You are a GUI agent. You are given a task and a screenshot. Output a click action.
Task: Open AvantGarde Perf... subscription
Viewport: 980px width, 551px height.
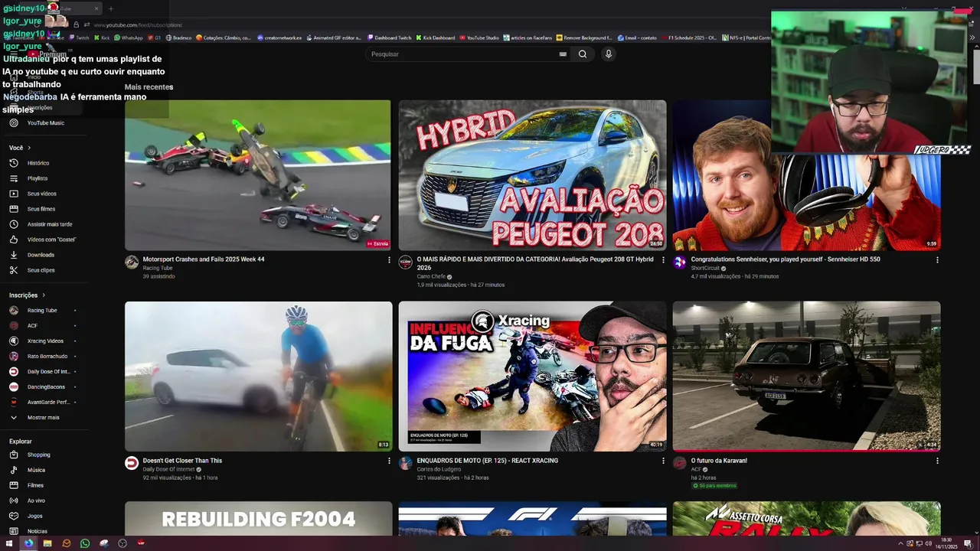48,403
